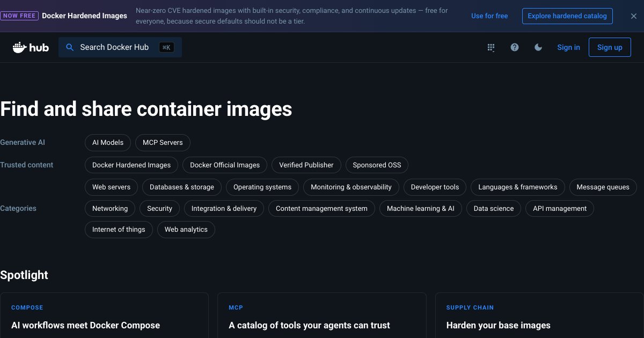Open the help question mark icon
Image resolution: width=644 pixels, height=338 pixels.
tap(515, 47)
